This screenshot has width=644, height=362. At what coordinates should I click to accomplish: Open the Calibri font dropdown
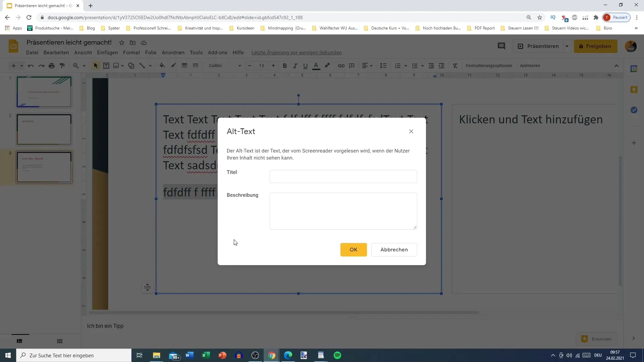225,66
